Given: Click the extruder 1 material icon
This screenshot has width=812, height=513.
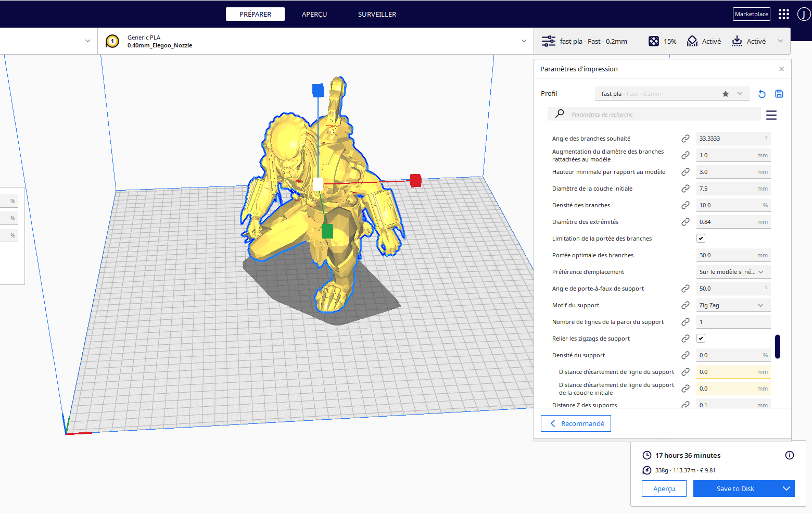Looking at the screenshot, I should [x=112, y=41].
